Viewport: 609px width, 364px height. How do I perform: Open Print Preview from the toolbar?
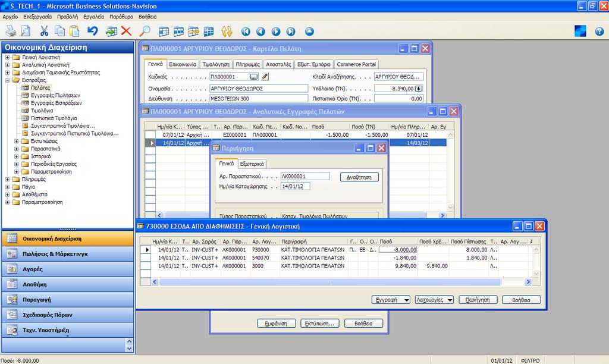(26, 31)
